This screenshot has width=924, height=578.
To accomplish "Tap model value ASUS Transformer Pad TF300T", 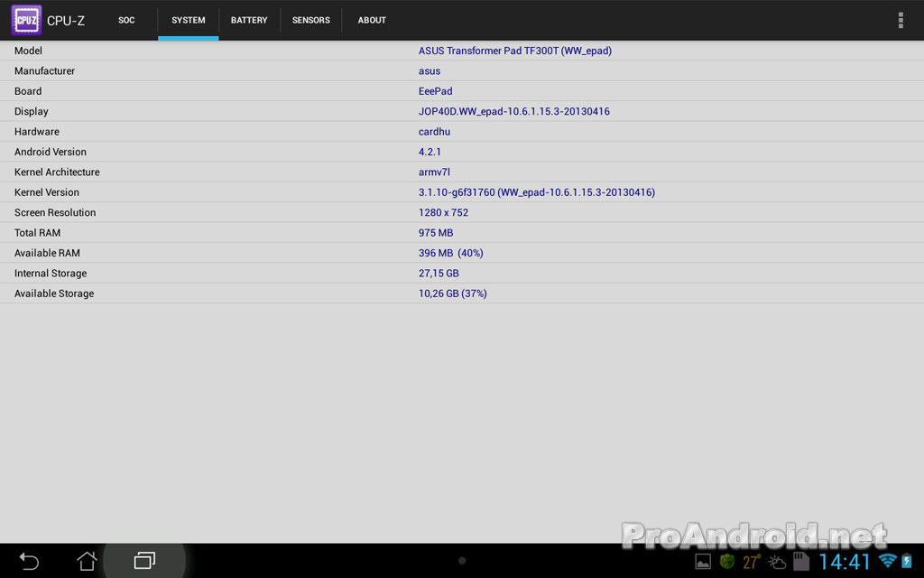I will [x=515, y=51].
